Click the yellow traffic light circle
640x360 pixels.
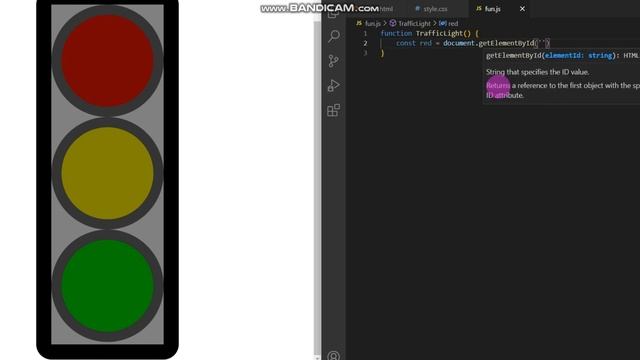tap(107, 173)
